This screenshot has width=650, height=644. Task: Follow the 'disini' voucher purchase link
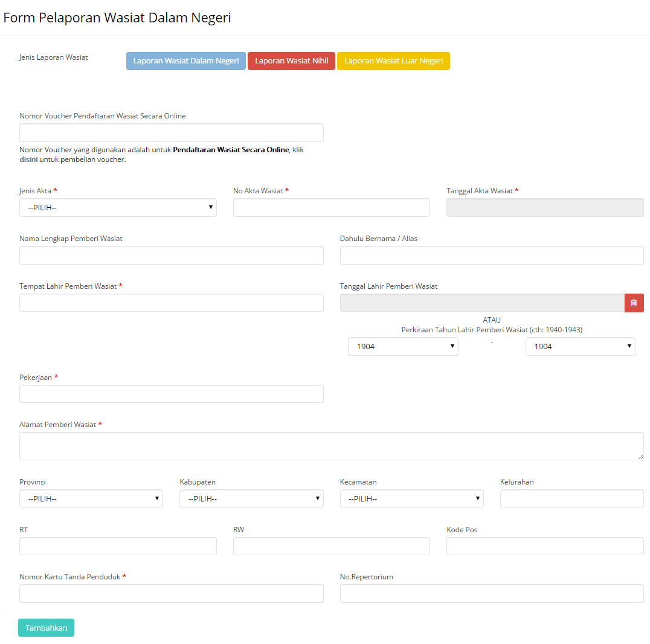28,159
